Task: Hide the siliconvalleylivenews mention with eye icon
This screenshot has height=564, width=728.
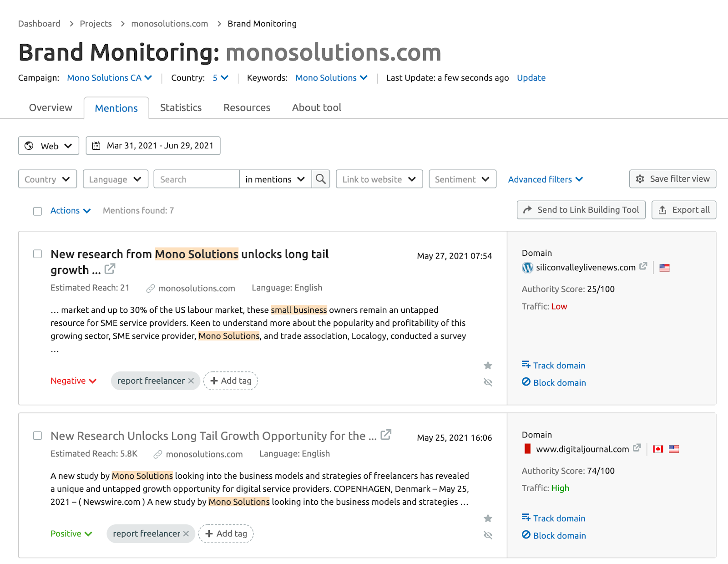Action: click(488, 382)
